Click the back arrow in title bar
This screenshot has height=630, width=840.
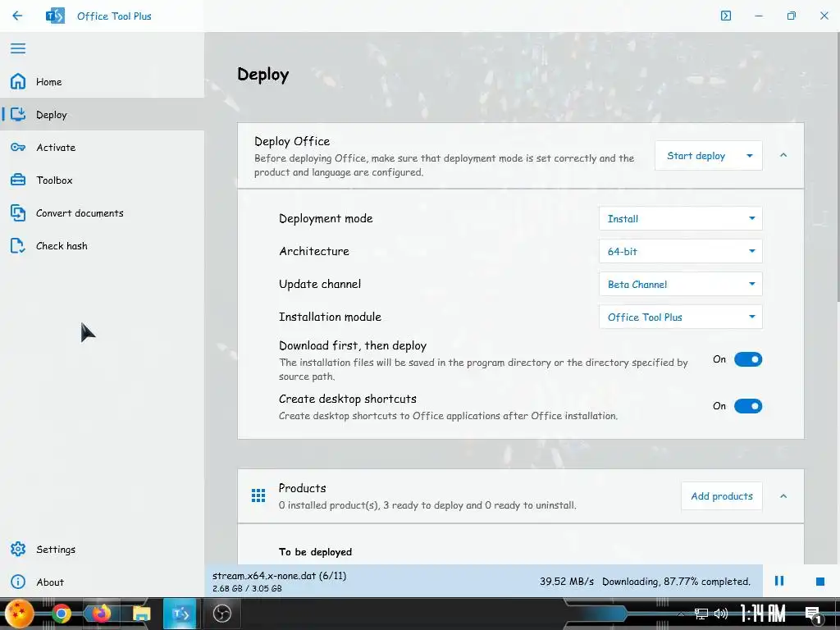tap(17, 16)
